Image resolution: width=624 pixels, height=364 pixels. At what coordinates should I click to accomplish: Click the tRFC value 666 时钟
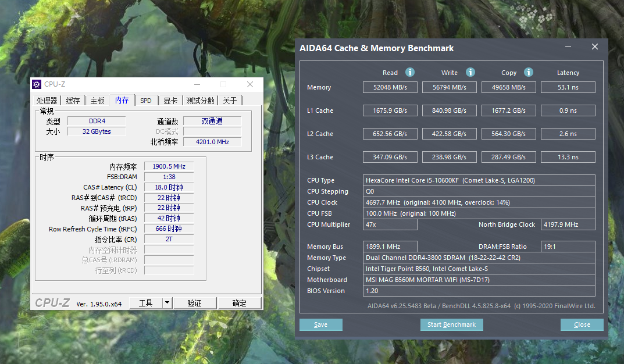[x=169, y=229]
